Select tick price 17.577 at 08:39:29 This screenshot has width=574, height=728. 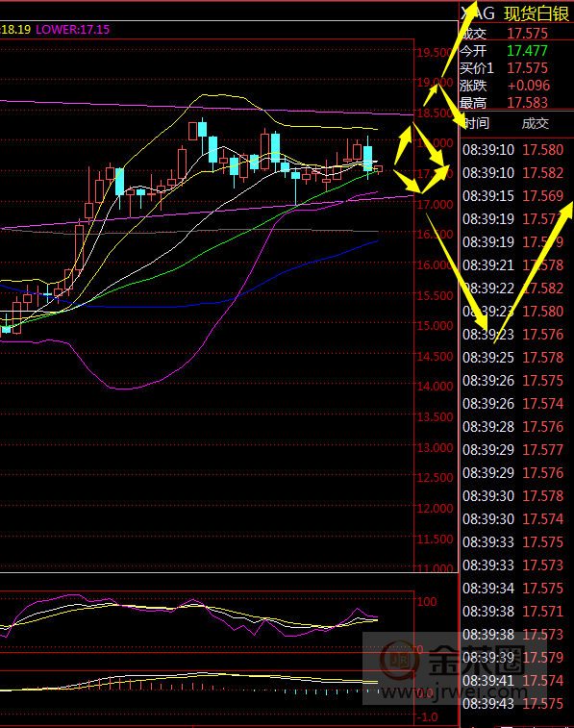[543, 450]
